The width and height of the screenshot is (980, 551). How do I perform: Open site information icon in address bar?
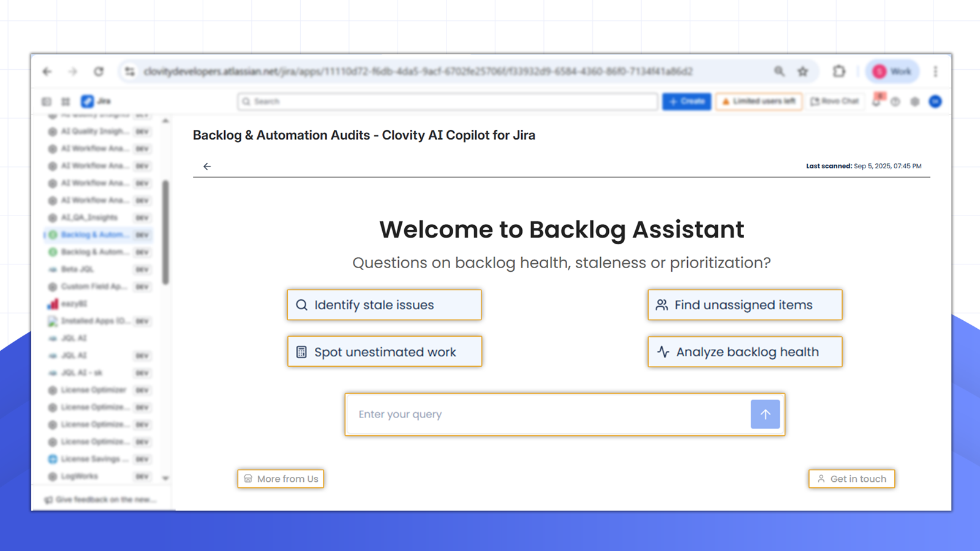[x=130, y=72]
